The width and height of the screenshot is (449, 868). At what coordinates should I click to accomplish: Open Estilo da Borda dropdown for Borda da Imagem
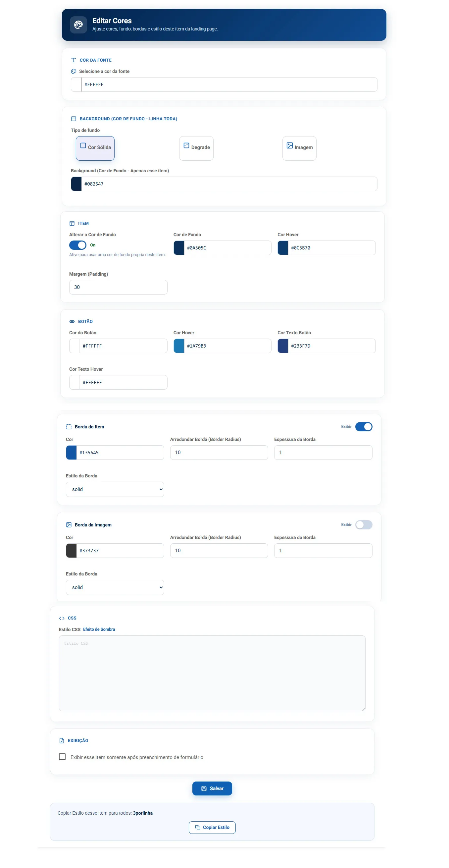tap(115, 588)
